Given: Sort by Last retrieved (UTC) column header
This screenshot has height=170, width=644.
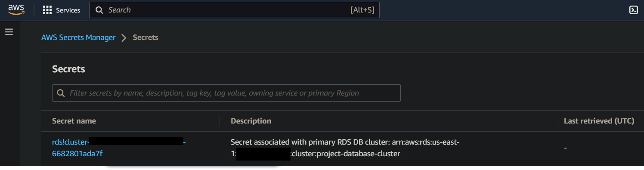Looking at the screenshot, I should tap(599, 121).
